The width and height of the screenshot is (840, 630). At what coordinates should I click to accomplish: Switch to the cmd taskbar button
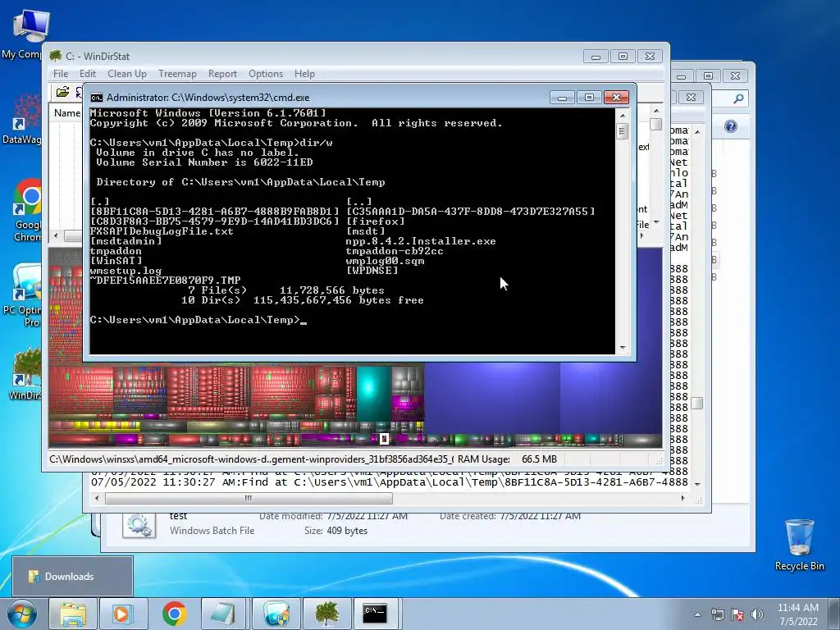376,614
